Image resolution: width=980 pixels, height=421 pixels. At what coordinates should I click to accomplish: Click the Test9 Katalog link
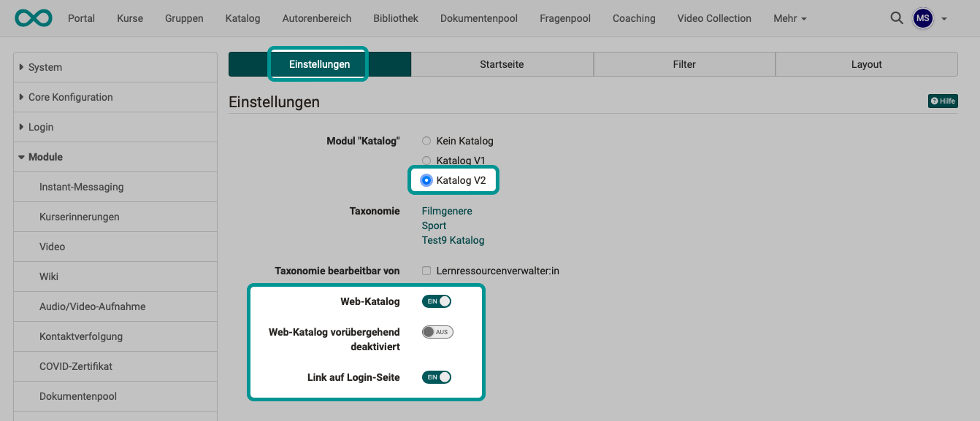453,239
